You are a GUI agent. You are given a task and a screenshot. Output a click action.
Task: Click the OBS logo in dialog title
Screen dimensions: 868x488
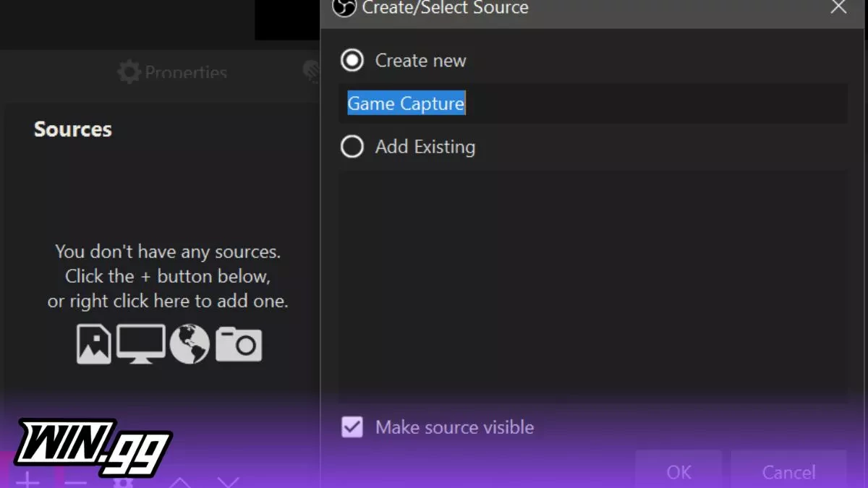[344, 7]
